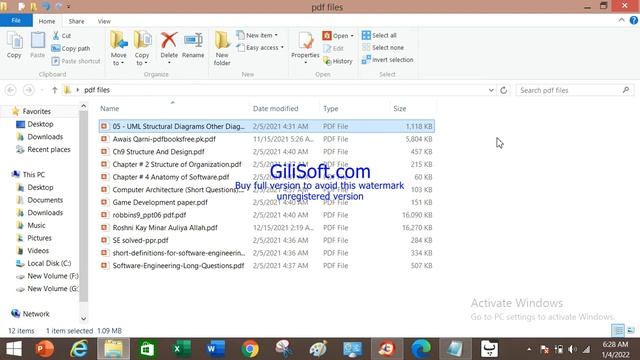Open the Copy to menu

click(142, 48)
